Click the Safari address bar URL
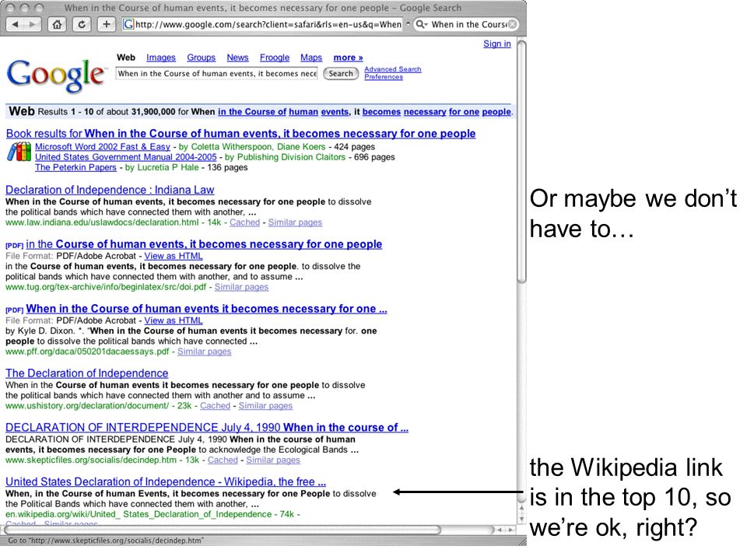 pyautogui.click(x=268, y=24)
